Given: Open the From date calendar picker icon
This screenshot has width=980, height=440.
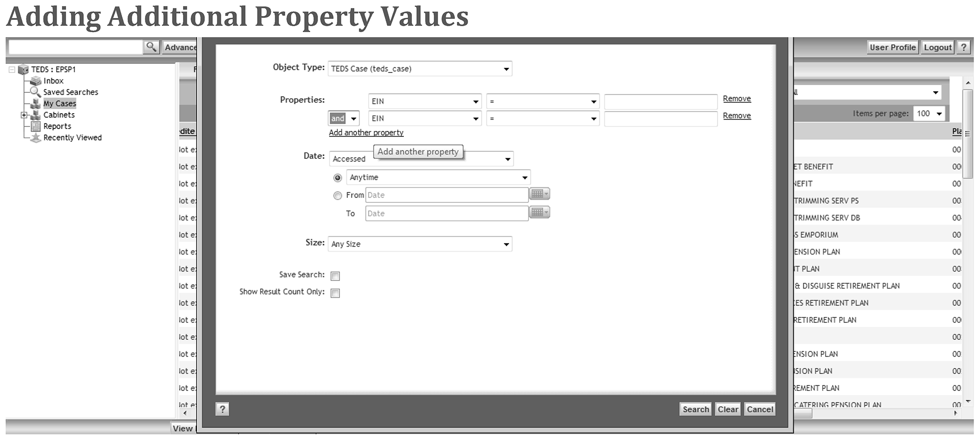Looking at the screenshot, I should [539, 194].
